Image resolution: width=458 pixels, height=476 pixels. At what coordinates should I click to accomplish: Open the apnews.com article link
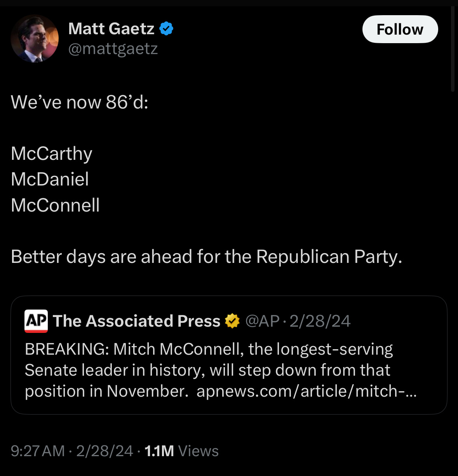[x=306, y=391]
